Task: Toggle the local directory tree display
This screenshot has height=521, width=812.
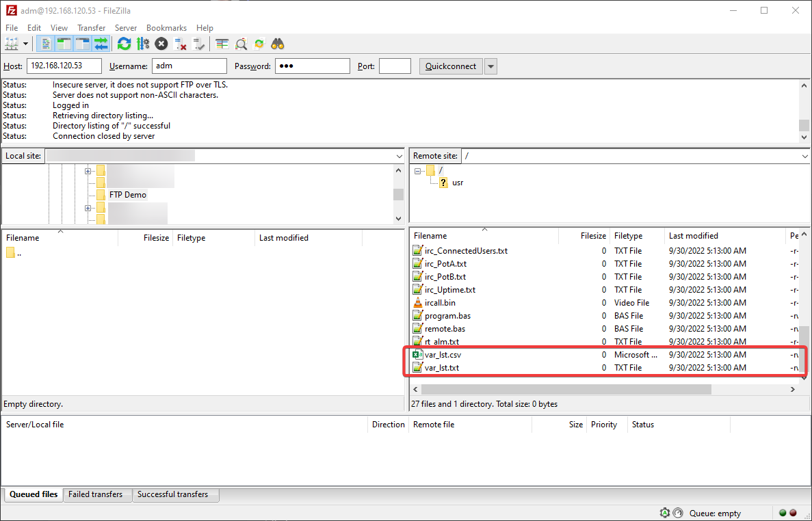Action: point(64,44)
